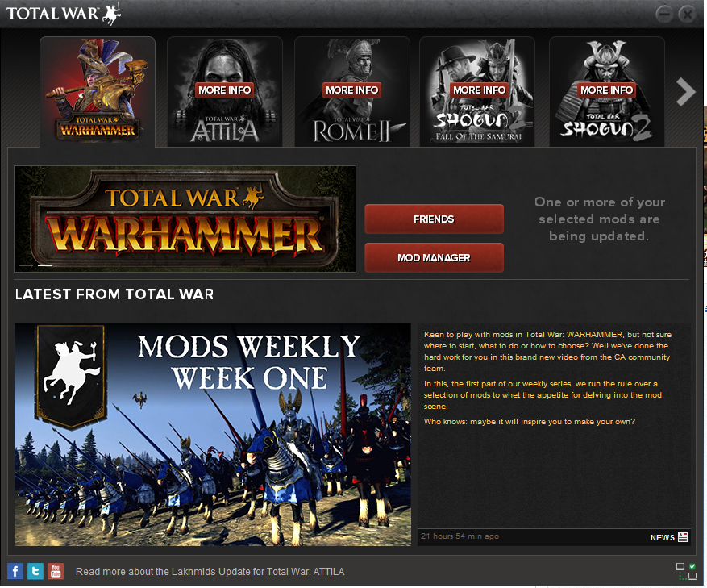Image resolution: width=707 pixels, height=588 pixels.
Task: Open More Info for Fall of the Samurai
Action: point(479,90)
